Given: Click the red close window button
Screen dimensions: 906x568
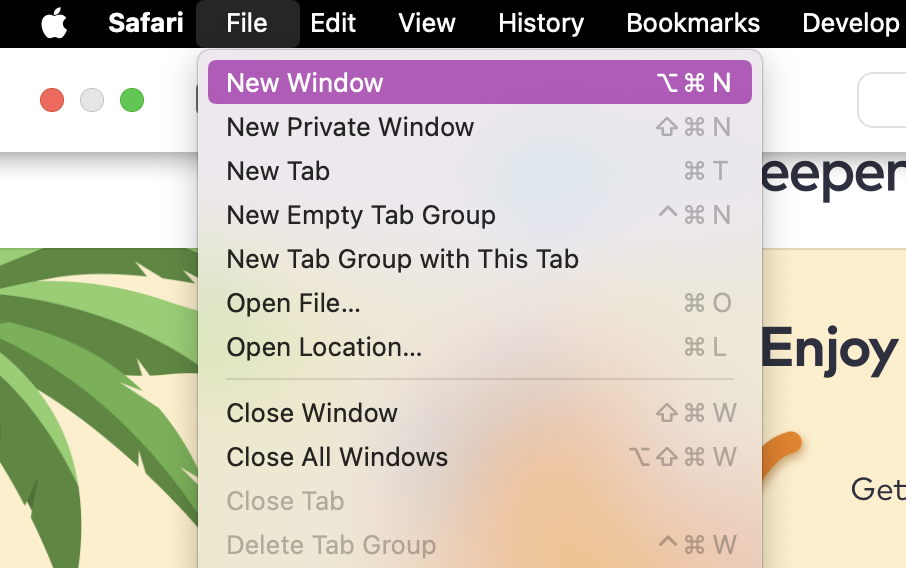Looking at the screenshot, I should click(52, 100).
